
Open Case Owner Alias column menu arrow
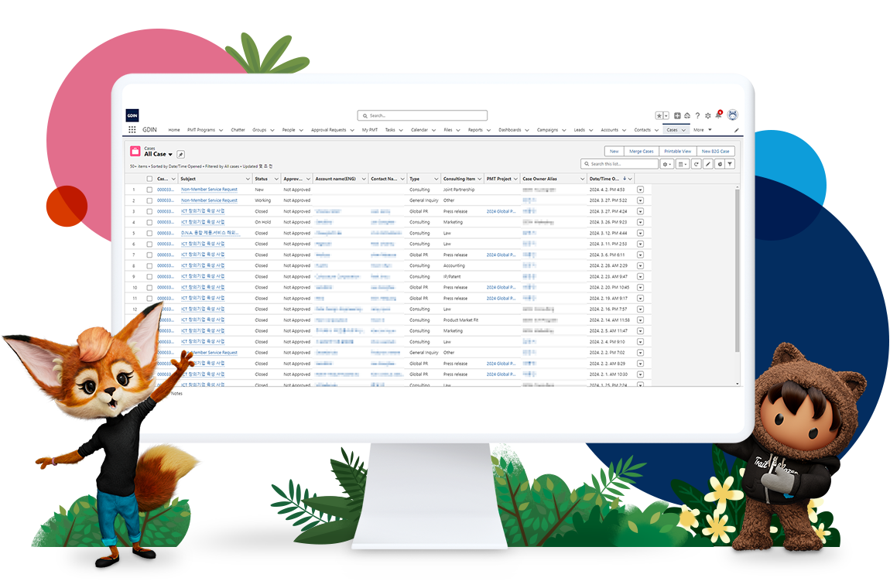pos(582,179)
